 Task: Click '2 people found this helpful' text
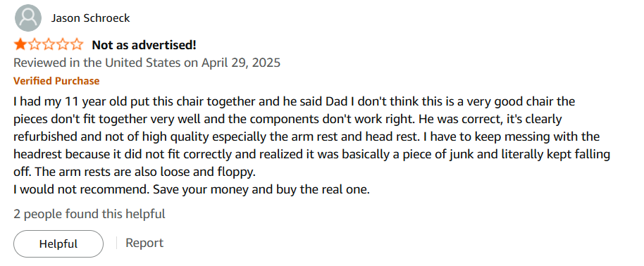coord(89,214)
